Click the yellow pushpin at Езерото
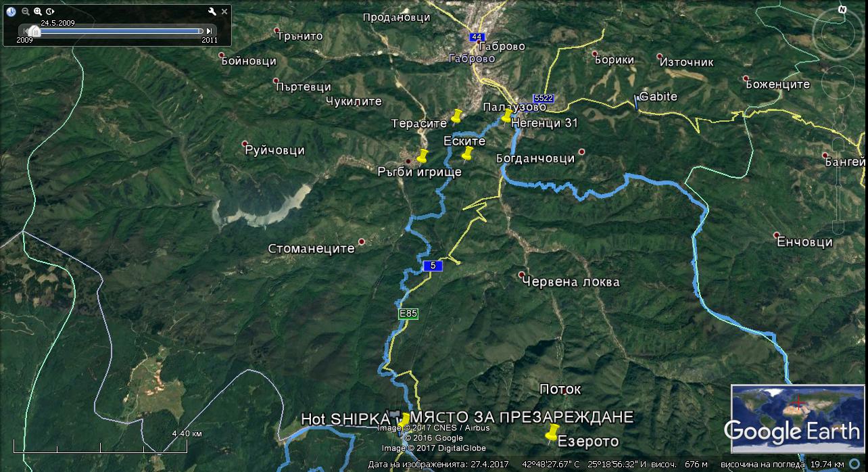 pos(552,431)
